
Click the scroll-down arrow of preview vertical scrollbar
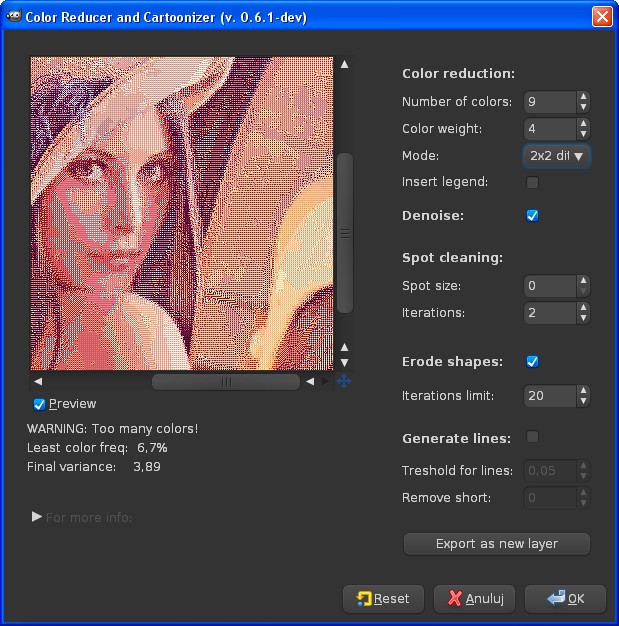click(344, 363)
